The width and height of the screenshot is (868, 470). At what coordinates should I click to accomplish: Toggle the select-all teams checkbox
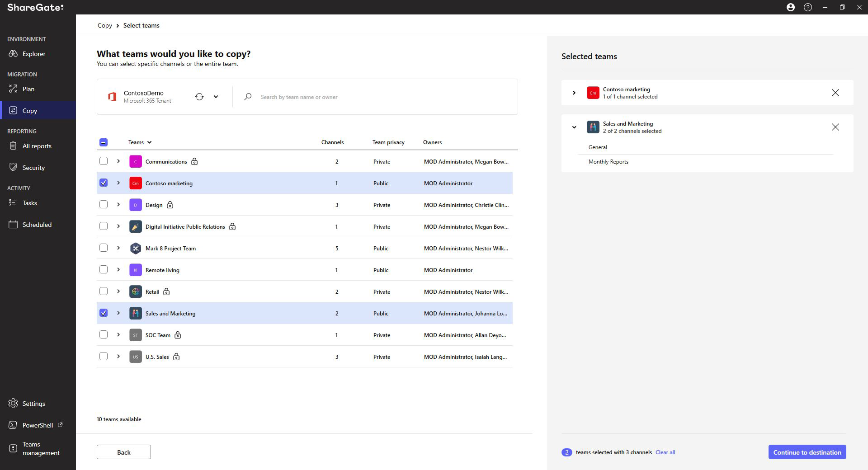point(104,142)
